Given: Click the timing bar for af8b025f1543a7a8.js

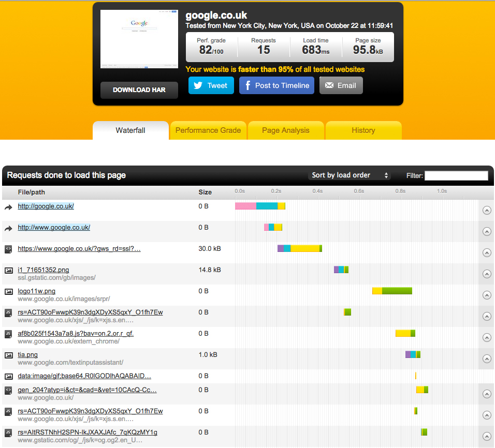Looking at the screenshot, I should 405,333.
